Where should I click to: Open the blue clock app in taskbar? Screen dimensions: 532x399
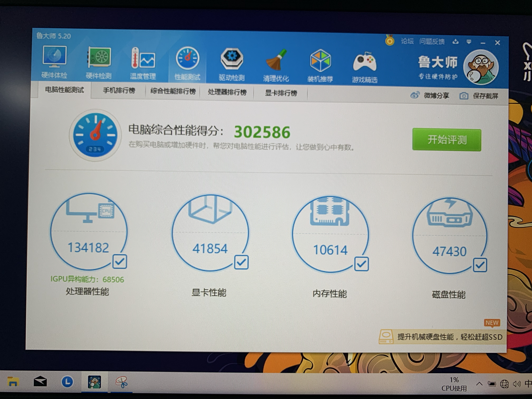(x=67, y=381)
